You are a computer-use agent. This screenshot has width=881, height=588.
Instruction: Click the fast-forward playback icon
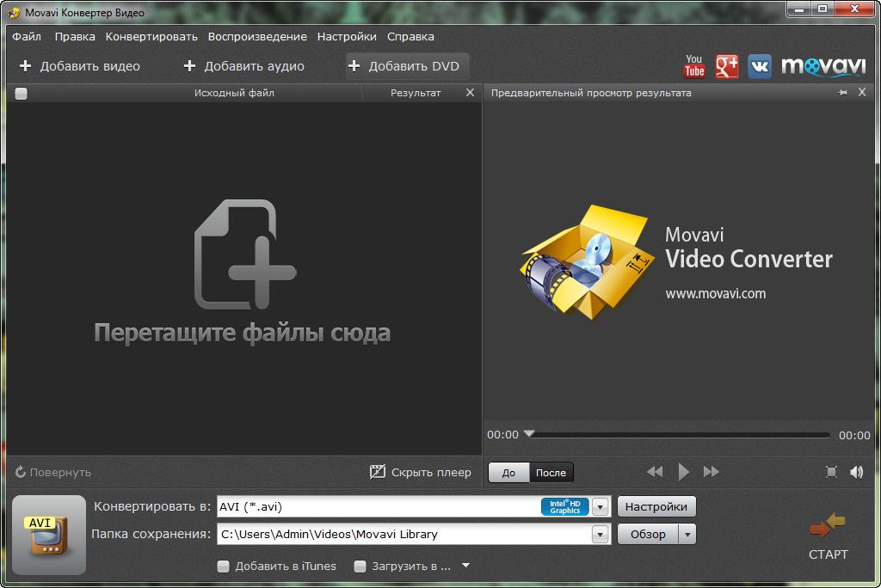point(712,472)
